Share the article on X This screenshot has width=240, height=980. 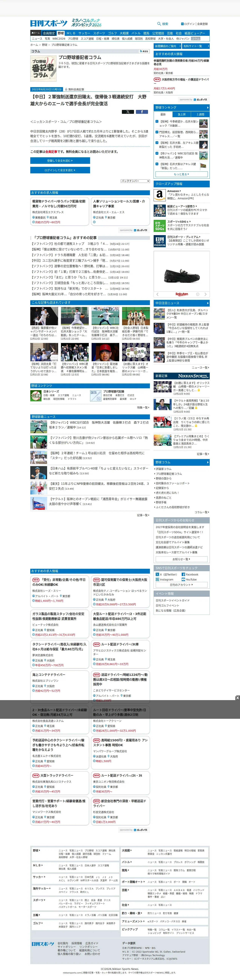click(x=128, y=112)
